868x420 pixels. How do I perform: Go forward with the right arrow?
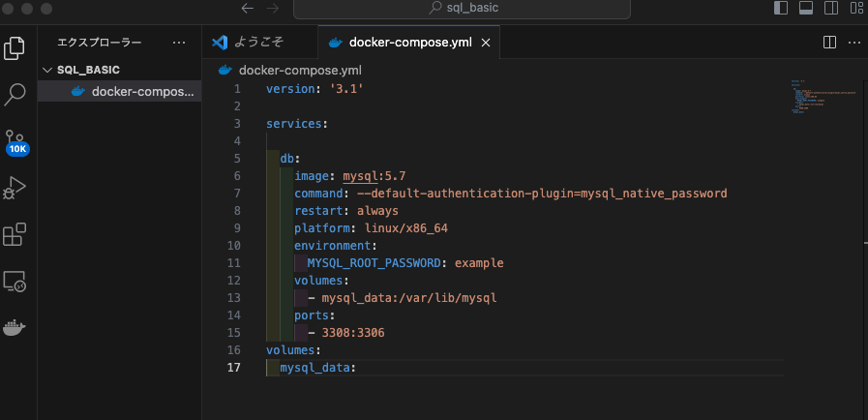(x=273, y=9)
